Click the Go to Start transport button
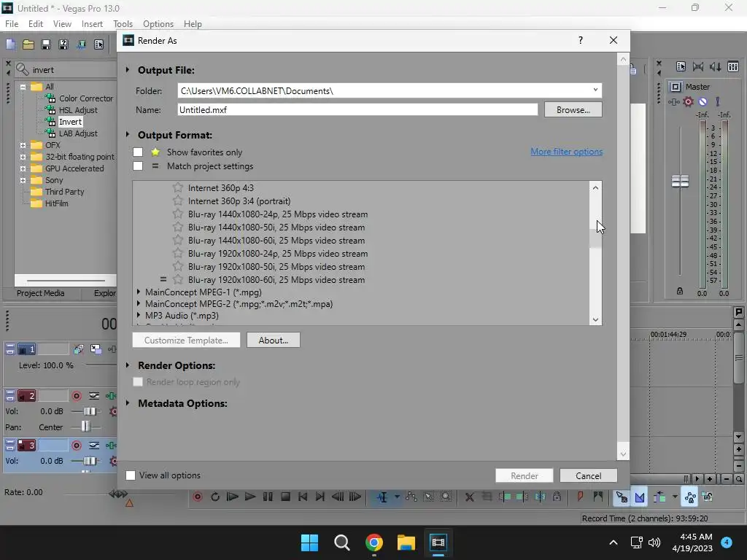The width and height of the screenshot is (747, 560). click(303, 497)
